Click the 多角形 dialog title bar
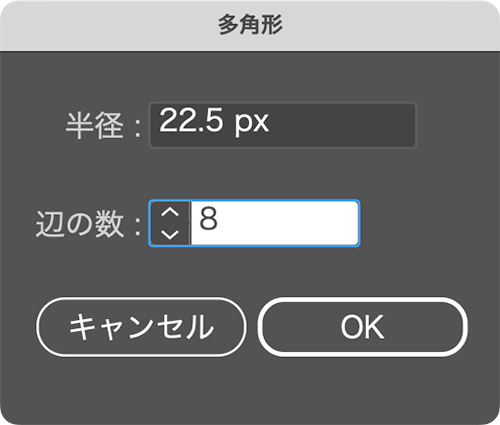500x425 pixels. tap(250, 26)
